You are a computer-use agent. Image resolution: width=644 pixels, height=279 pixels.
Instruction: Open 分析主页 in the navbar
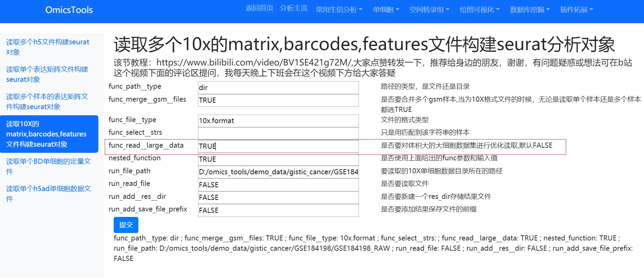(x=294, y=8)
